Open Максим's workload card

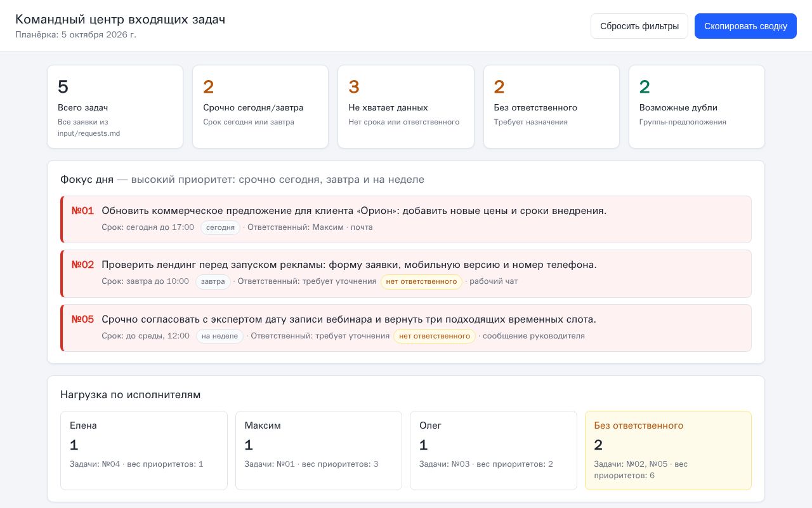pos(318,450)
